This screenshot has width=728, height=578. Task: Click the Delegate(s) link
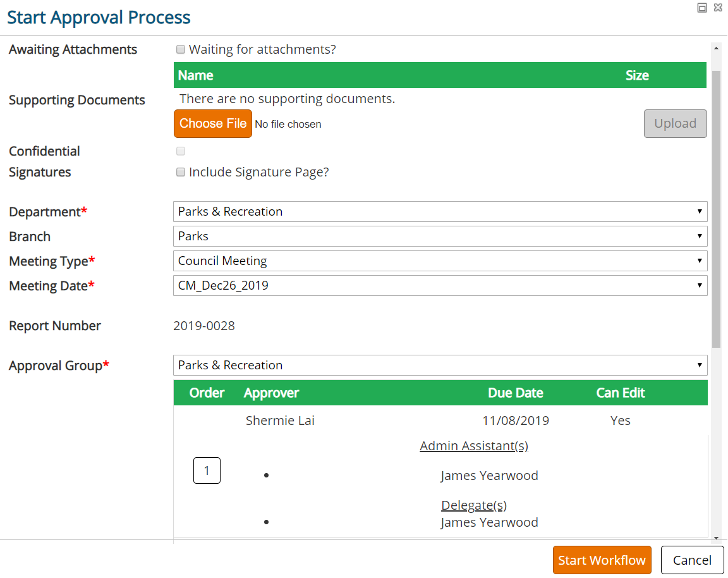coord(474,505)
